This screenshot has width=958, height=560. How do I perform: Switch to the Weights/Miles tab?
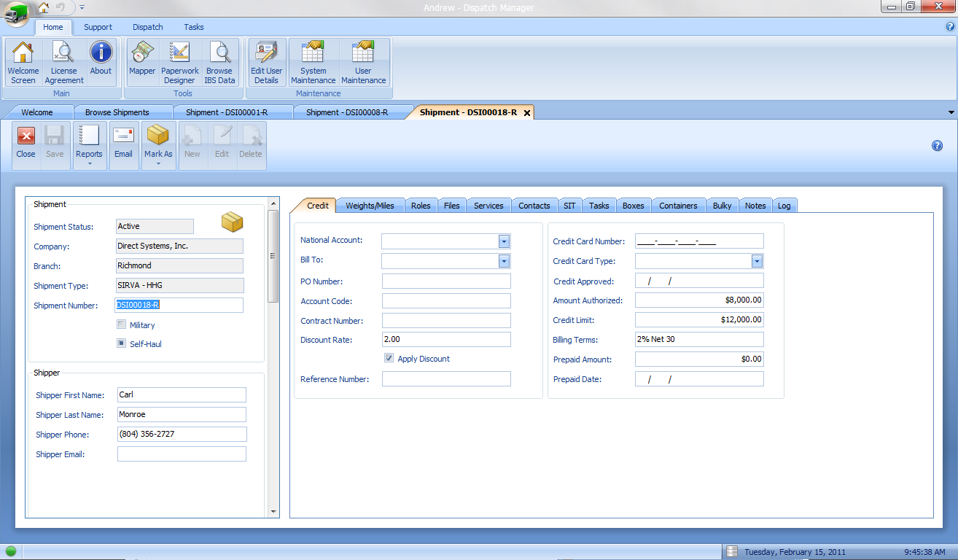(370, 206)
